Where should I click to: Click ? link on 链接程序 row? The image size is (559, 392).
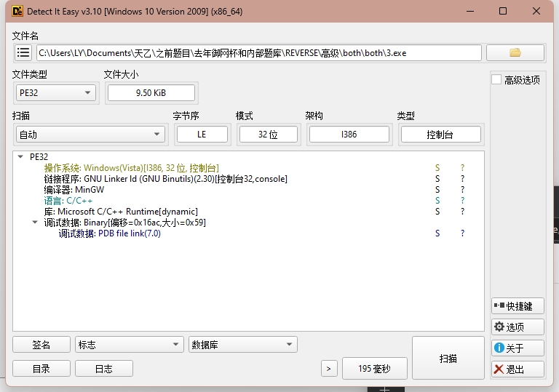point(462,179)
